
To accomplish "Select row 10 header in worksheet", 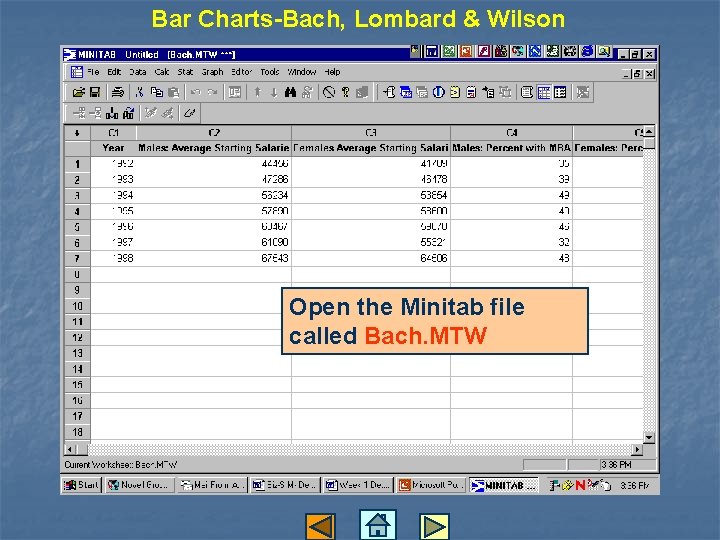I will point(77,306).
